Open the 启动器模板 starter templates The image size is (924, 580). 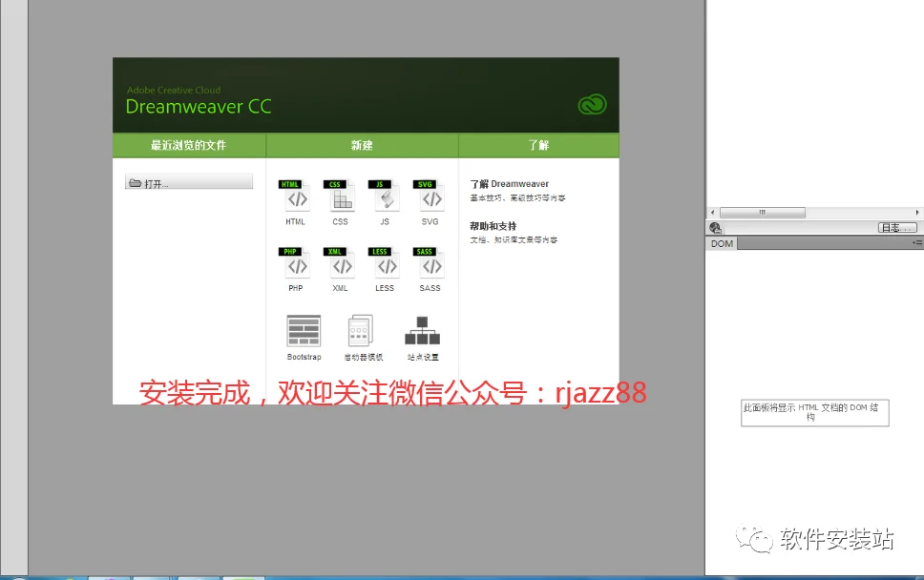click(x=363, y=338)
